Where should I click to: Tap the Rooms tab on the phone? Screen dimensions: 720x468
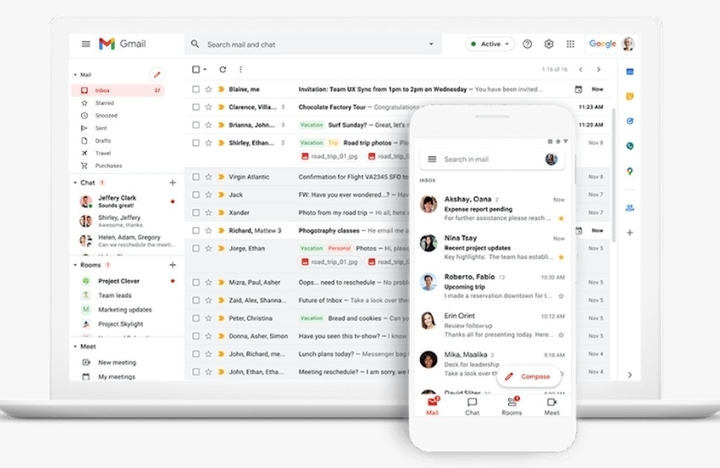click(512, 406)
